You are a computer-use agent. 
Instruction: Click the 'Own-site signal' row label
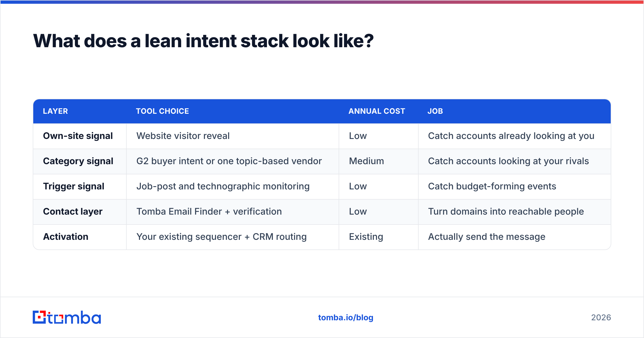pyautogui.click(x=78, y=136)
